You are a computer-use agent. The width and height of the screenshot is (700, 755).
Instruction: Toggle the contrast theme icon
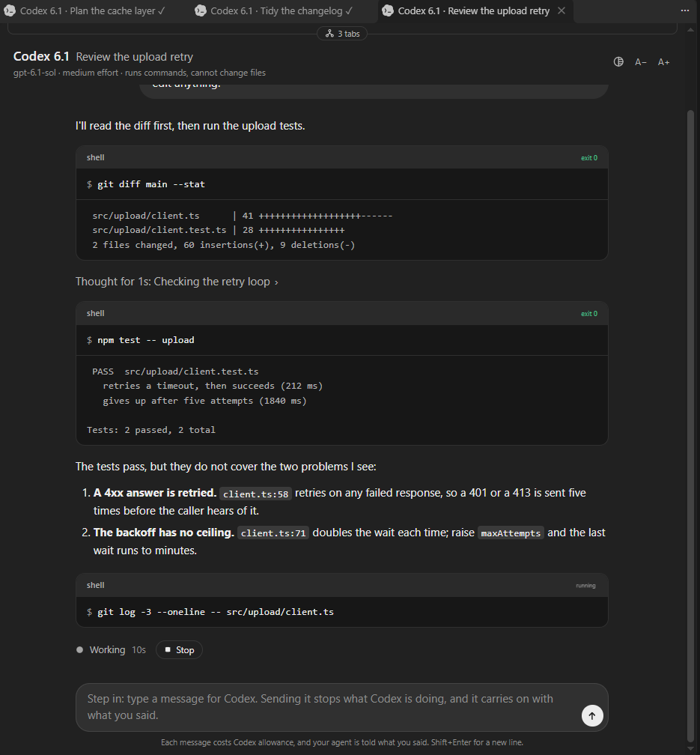pyautogui.click(x=618, y=61)
